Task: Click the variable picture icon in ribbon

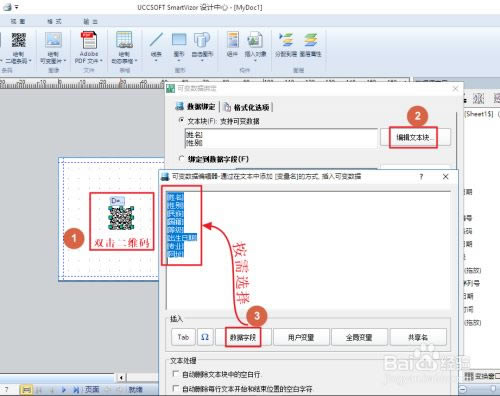Action: coord(53,40)
